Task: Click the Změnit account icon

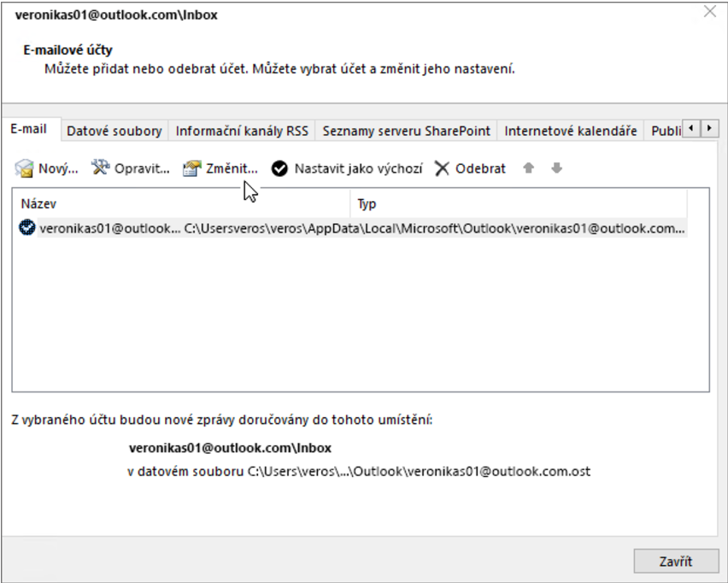Action: (191, 168)
